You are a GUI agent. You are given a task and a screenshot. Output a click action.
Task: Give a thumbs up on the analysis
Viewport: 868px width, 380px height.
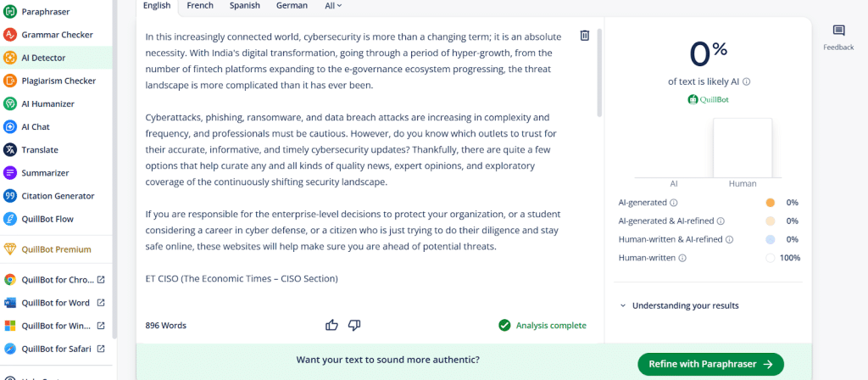[x=331, y=325]
